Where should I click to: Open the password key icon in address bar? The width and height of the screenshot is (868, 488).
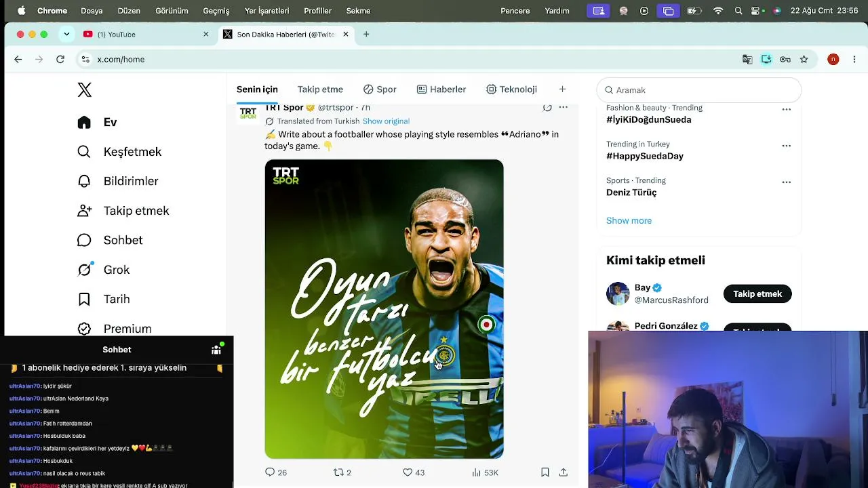[x=785, y=60]
